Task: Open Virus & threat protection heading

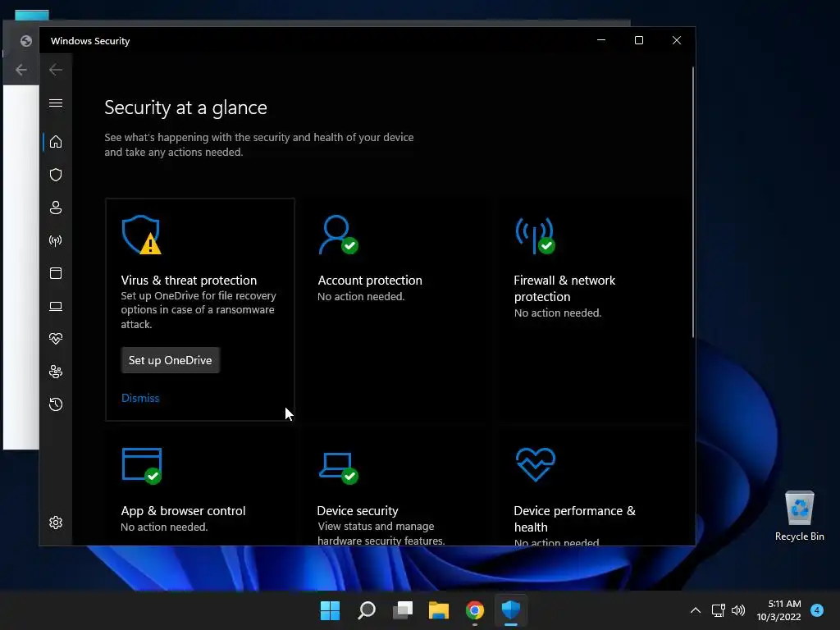Action: (189, 281)
